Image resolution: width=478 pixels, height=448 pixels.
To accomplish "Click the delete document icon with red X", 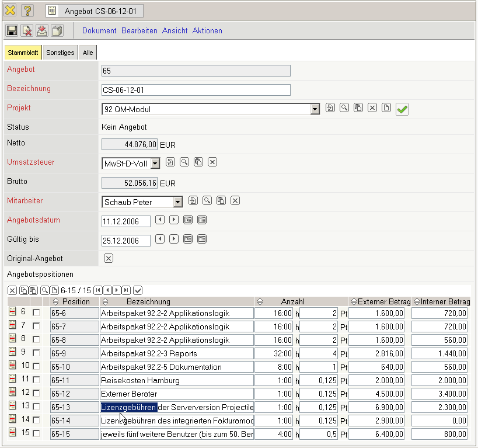I will (27, 30).
